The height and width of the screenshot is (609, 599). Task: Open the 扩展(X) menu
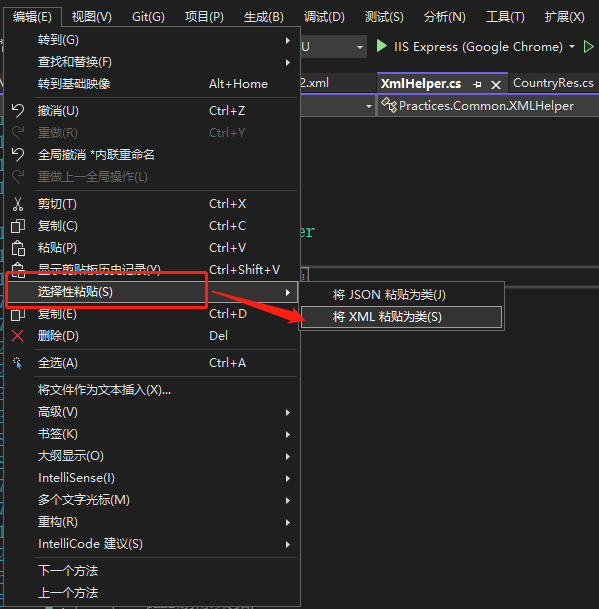[565, 17]
